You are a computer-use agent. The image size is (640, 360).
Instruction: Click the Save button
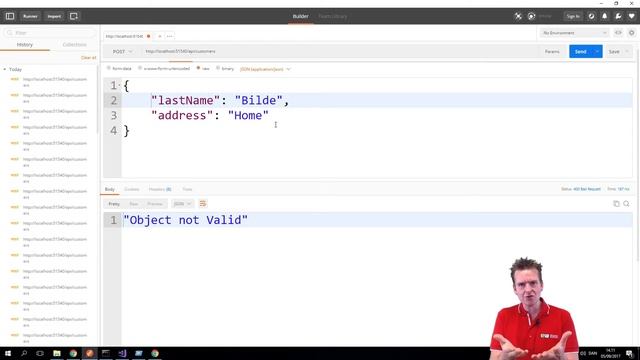coord(614,51)
